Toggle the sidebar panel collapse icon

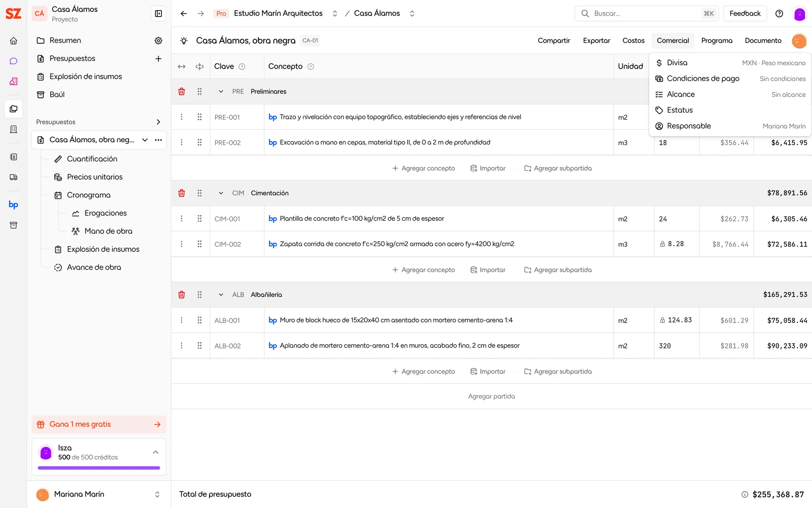point(158,14)
